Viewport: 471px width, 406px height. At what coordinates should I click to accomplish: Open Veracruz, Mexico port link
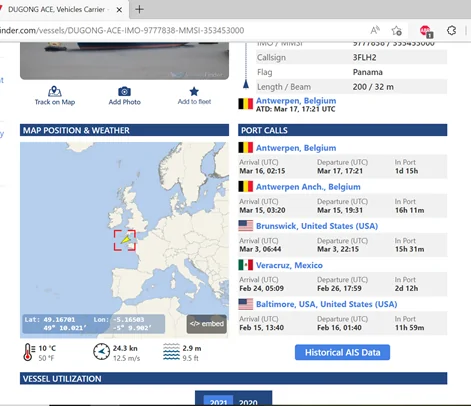point(289,265)
